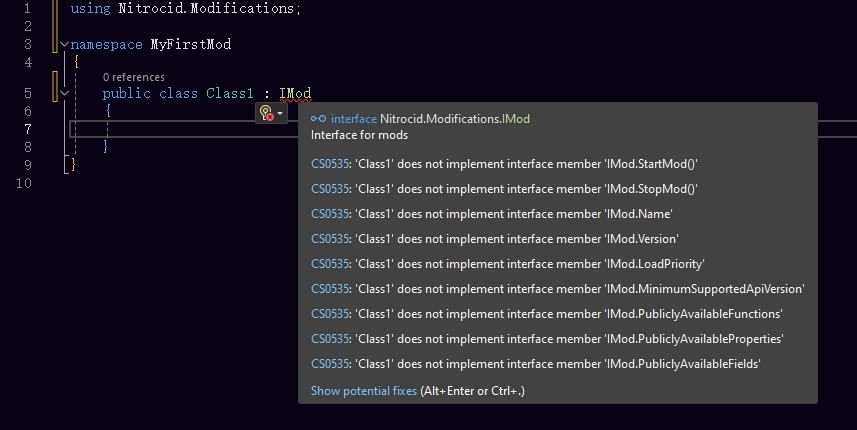Click "Show potential fixes" link
This screenshot has width=857, height=430.
pos(364,391)
